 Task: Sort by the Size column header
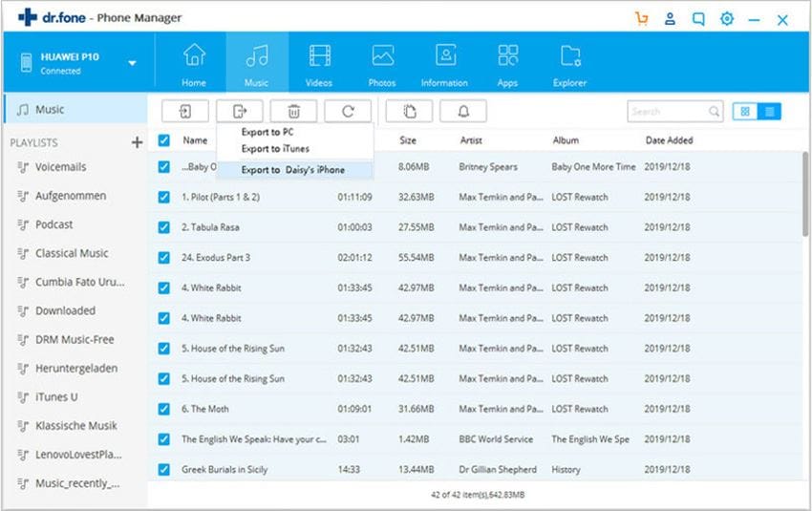408,140
